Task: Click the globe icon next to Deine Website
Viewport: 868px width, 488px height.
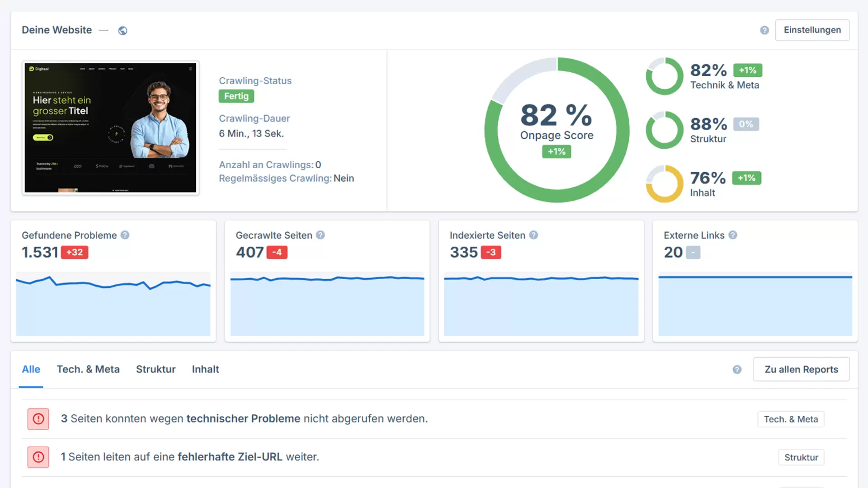Action: pyautogui.click(x=123, y=30)
